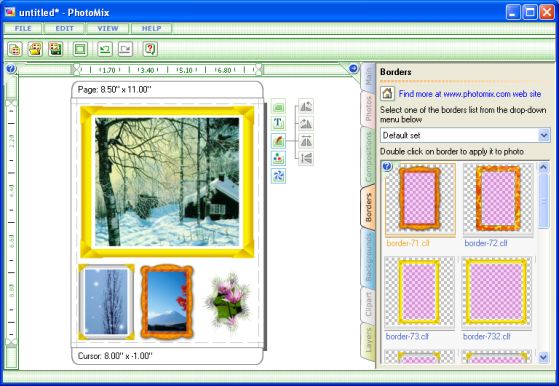Image resolution: width=559 pixels, height=386 pixels.
Task: Click the redo arrow toolbar icon
Action: 125,49
